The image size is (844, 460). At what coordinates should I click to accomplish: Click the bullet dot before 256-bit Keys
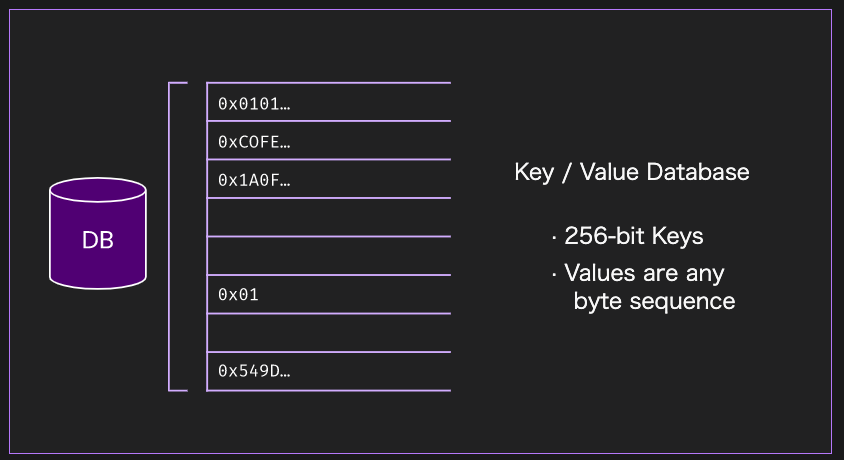554,237
